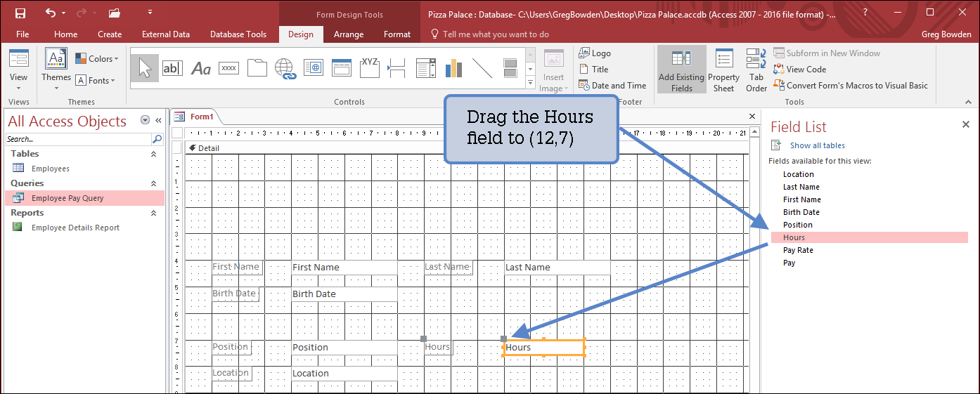The height and width of the screenshot is (394, 980).
Task: Click the Save icon in Quick Access toolbar
Action: pyautogui.click(x=20, y=13)
